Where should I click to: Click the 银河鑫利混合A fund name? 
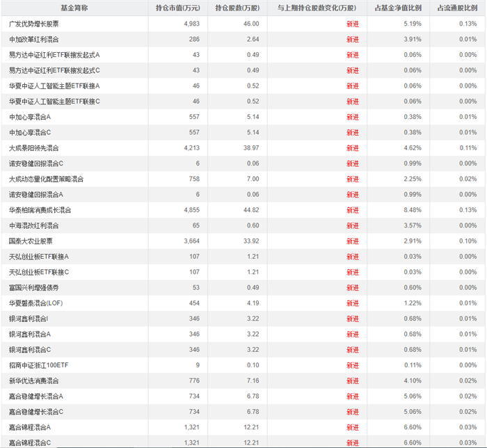[30, 335]
